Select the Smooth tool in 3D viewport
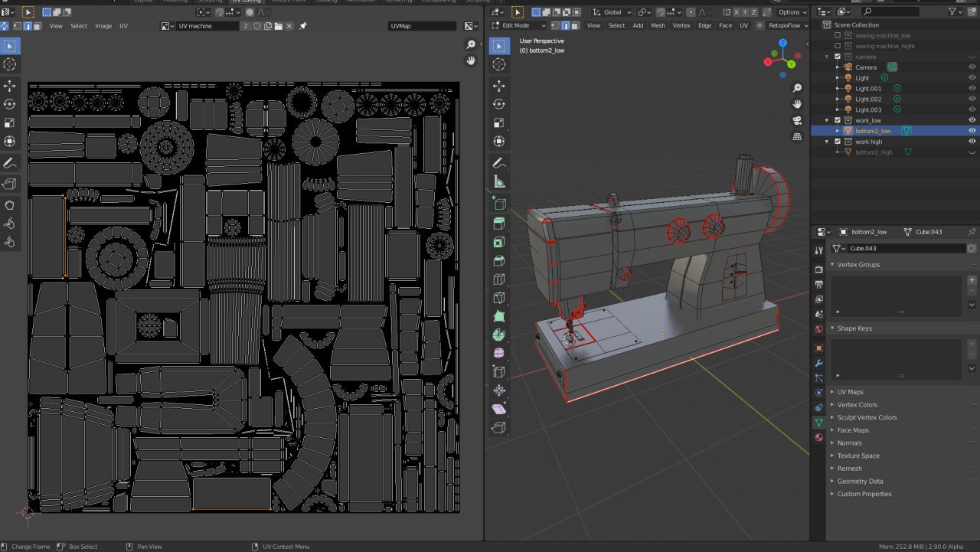 tap(499, 354)
